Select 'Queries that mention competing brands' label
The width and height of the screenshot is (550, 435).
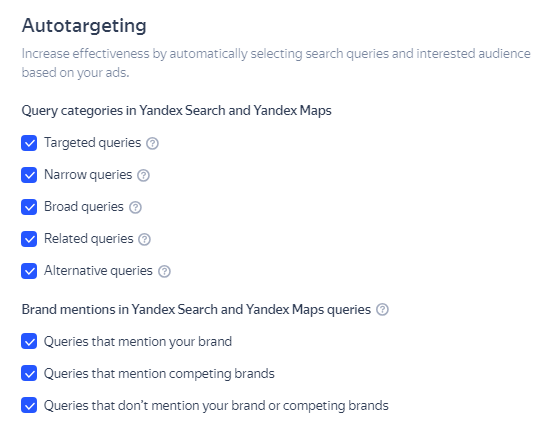[159, 373]
